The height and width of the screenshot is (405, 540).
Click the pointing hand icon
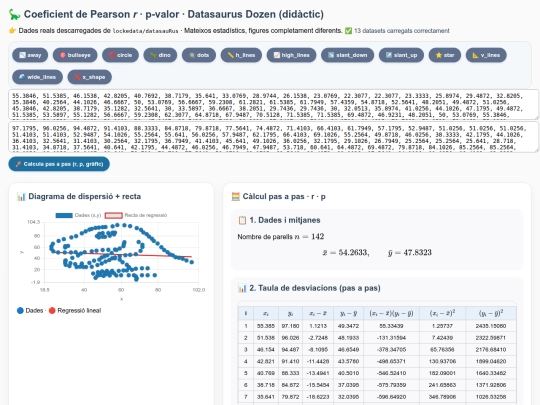click(x=12, y=31)
